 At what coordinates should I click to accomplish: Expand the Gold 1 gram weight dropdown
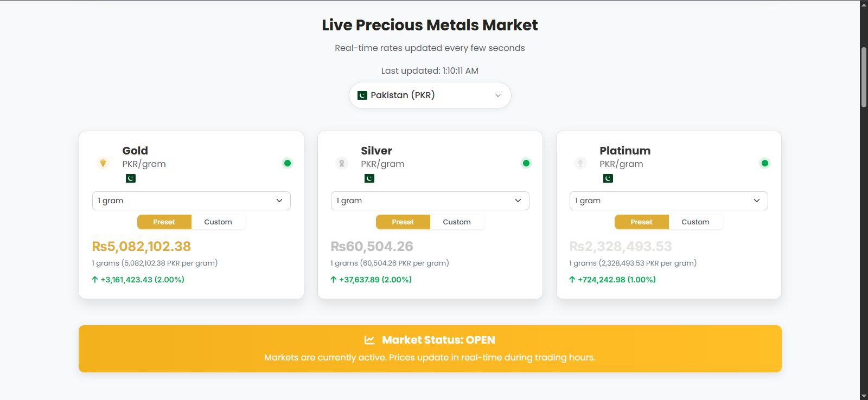pyautogui.click(x=191, y=201)
